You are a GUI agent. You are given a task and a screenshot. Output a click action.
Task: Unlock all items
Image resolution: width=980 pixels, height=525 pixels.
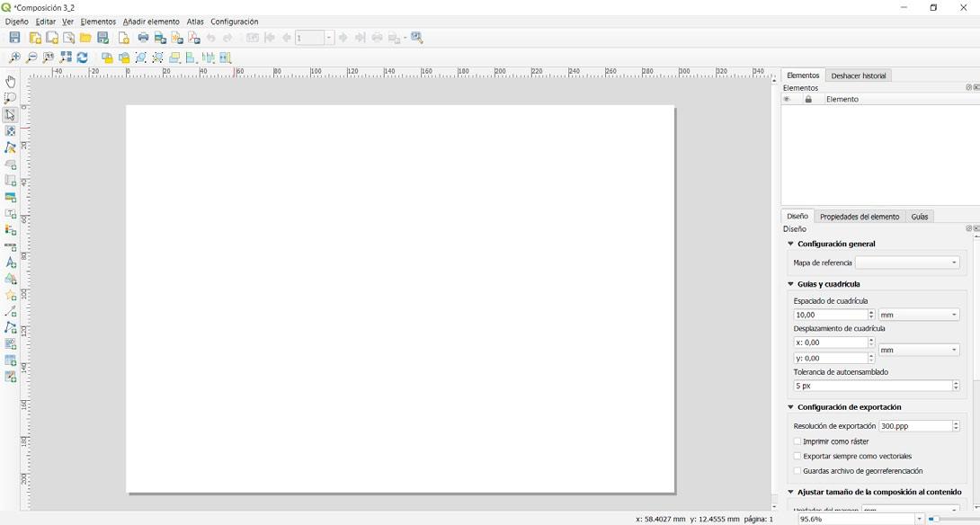[x=124, y=58]
